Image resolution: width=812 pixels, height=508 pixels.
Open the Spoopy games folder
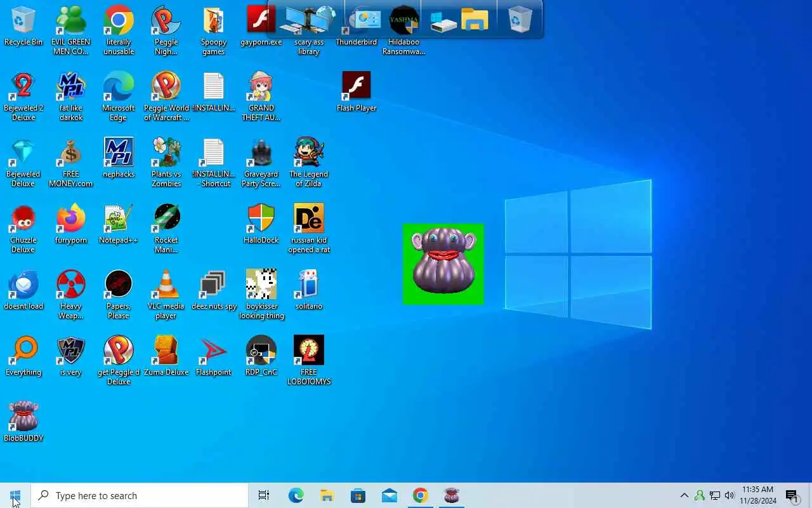[x=214, y=30]
